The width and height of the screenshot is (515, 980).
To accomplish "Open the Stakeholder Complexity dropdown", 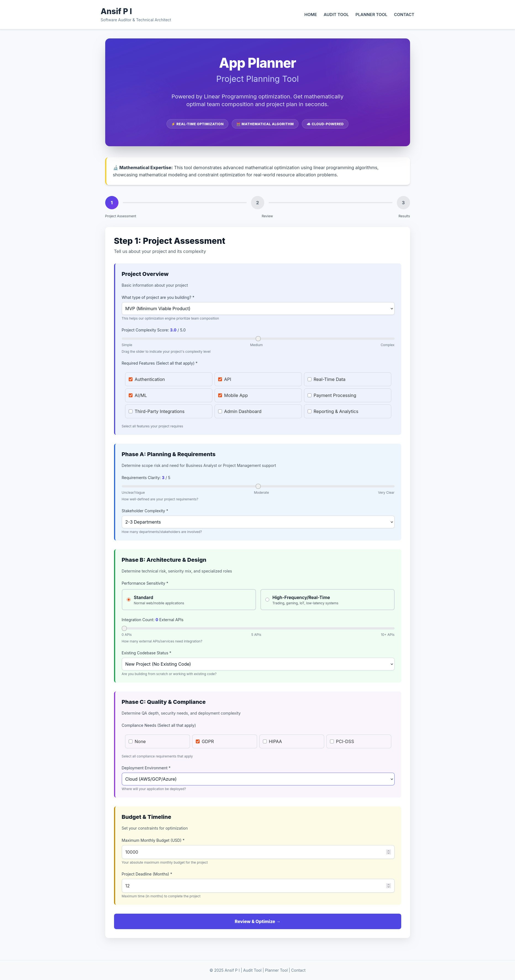I will pyautogui.click(x=258, y=522).
